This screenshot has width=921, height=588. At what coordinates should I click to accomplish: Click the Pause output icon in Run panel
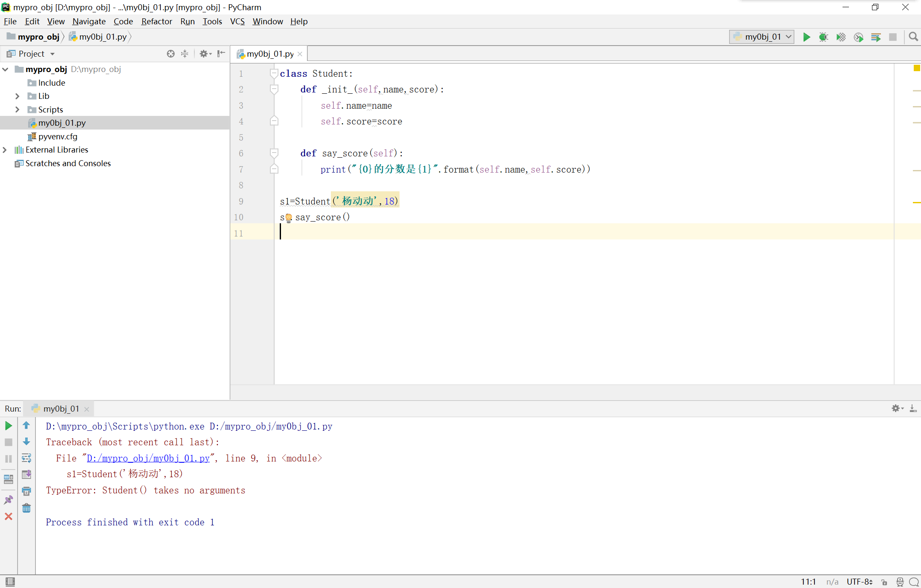(9, 459)
